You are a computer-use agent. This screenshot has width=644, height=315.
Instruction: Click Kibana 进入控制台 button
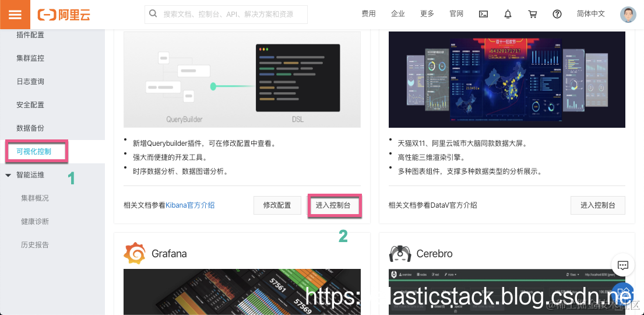[x=335, y=205]
